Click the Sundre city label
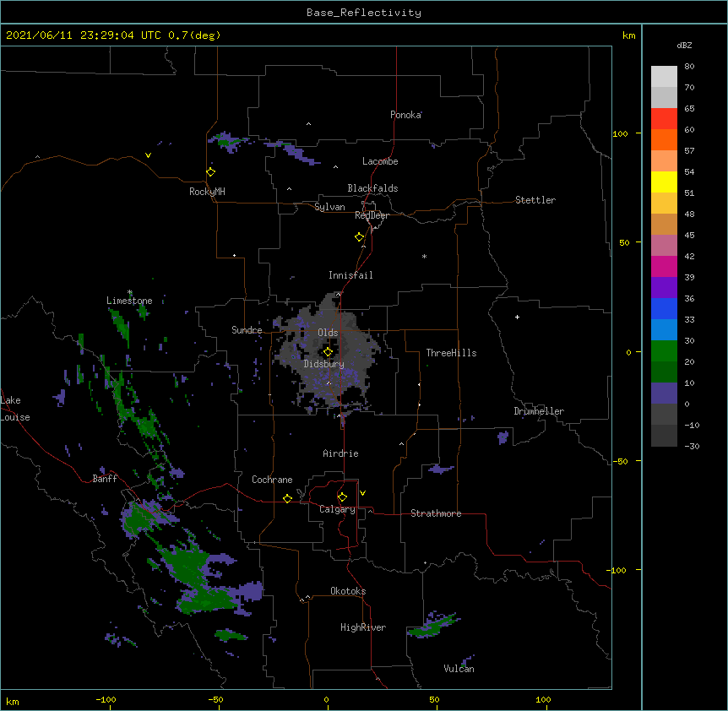 pos(247,330)
